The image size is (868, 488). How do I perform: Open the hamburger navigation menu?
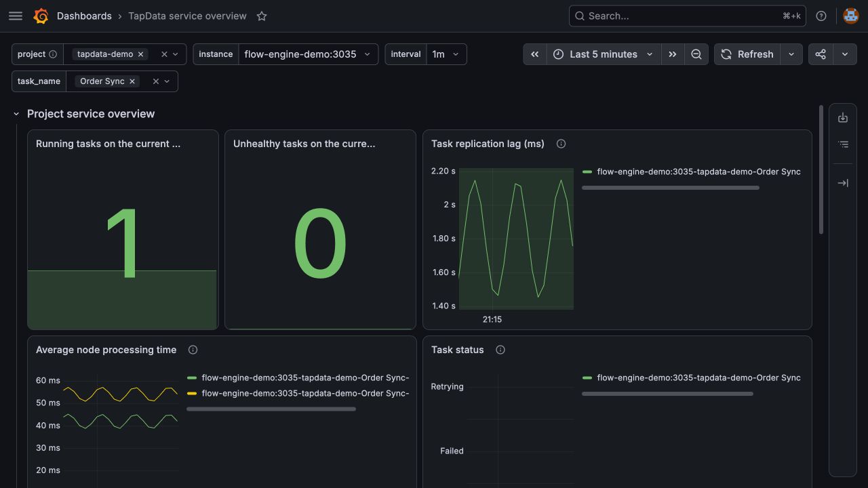[16, 16]
